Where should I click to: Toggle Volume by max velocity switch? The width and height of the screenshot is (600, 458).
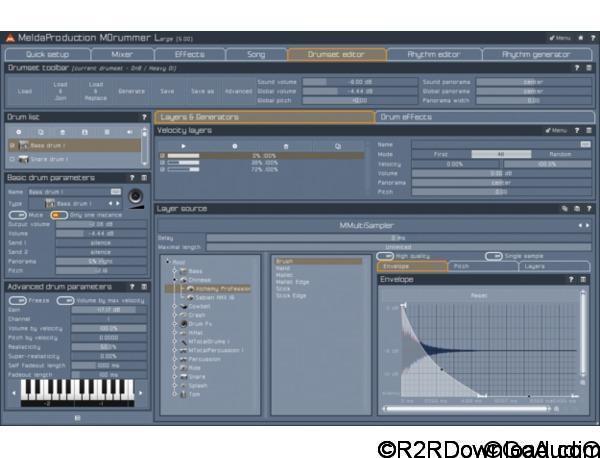click(x=65, y=301)
